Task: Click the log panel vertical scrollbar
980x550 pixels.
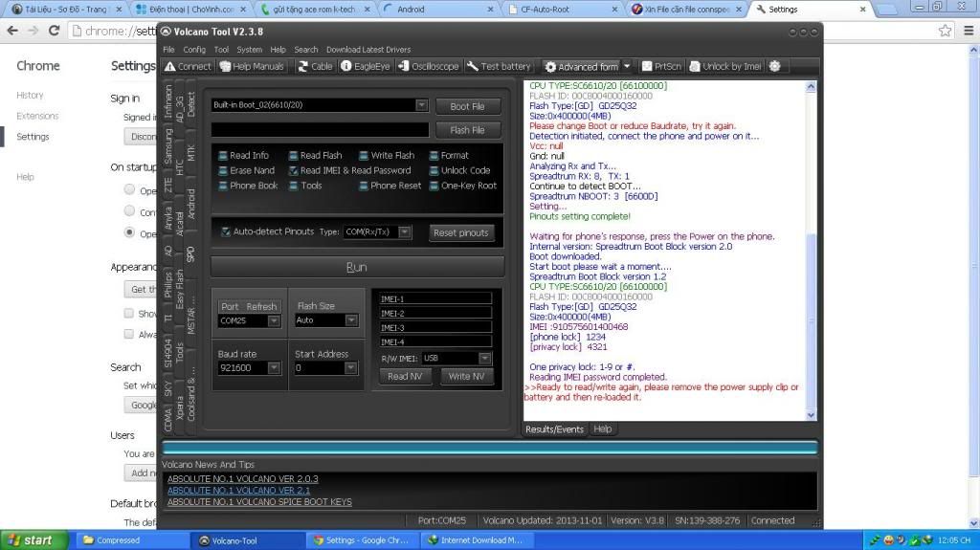Action: tap(811, 250)
